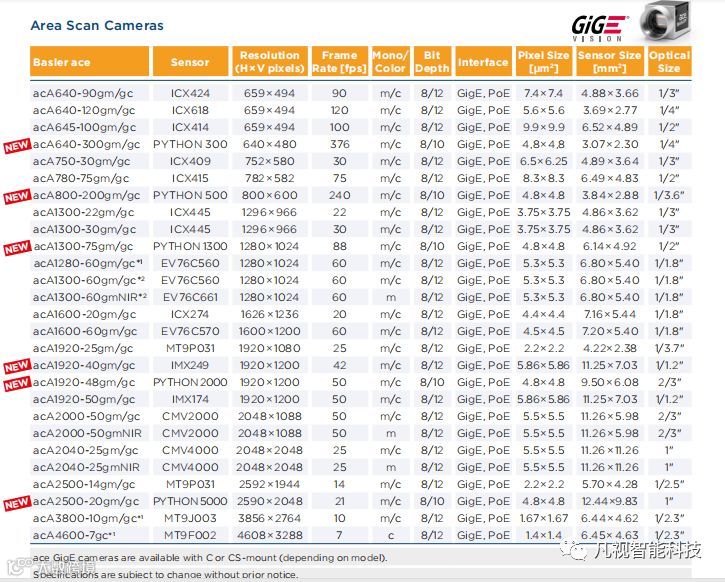Click the Resolution column header
Viewport: 725px width, 582px height.
pos(270,61)
